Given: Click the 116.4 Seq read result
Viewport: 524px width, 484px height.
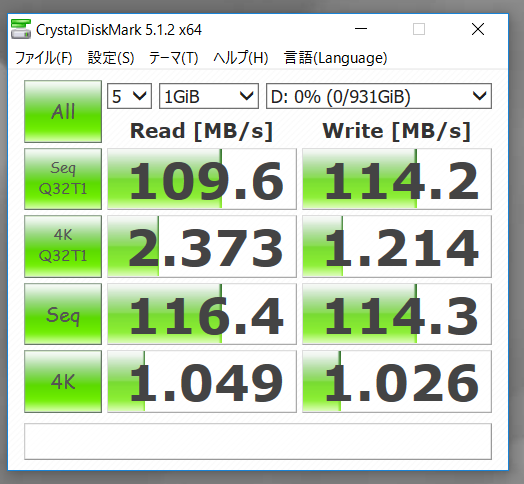Looking at the screenshot, I should click(202, 314).
